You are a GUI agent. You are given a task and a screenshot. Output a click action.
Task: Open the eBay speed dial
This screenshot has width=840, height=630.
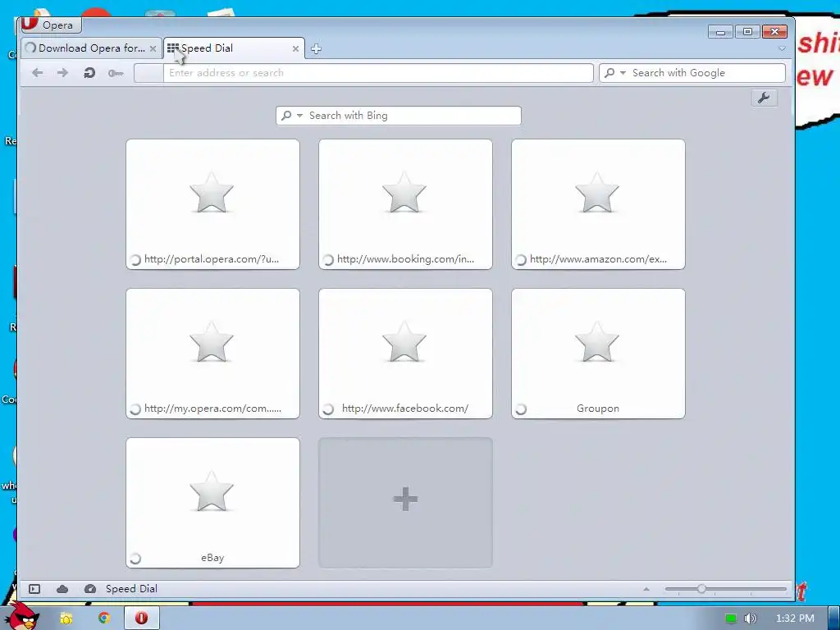click(x=212, y=503)
